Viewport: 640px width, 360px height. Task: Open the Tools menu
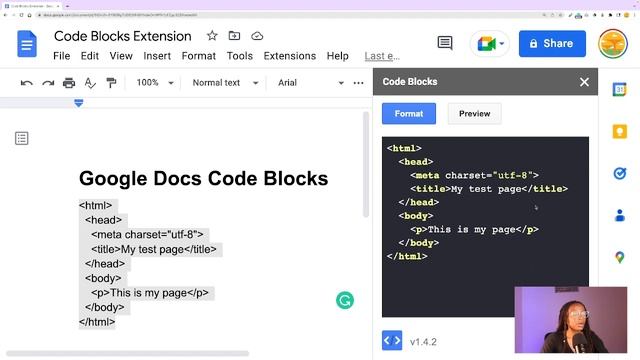[x=240, y=56]
